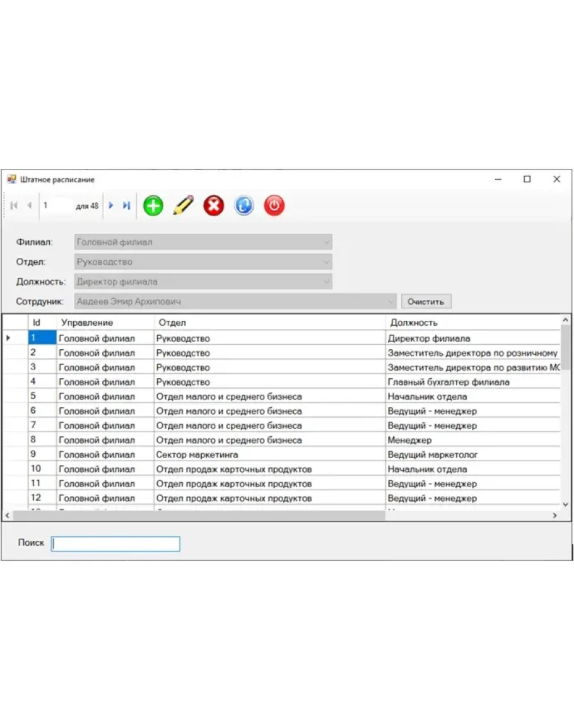Jump to last record arrow
574x728 pixels.
click(126, 205)
